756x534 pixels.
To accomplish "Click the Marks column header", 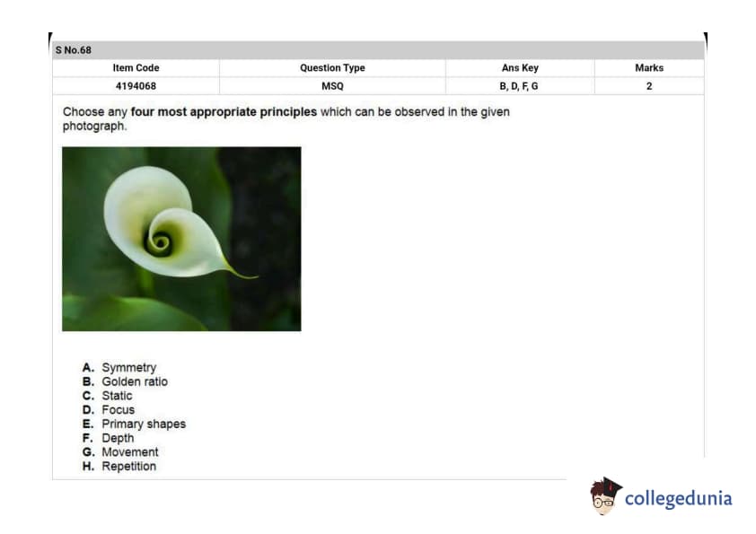I will (648, 68).
